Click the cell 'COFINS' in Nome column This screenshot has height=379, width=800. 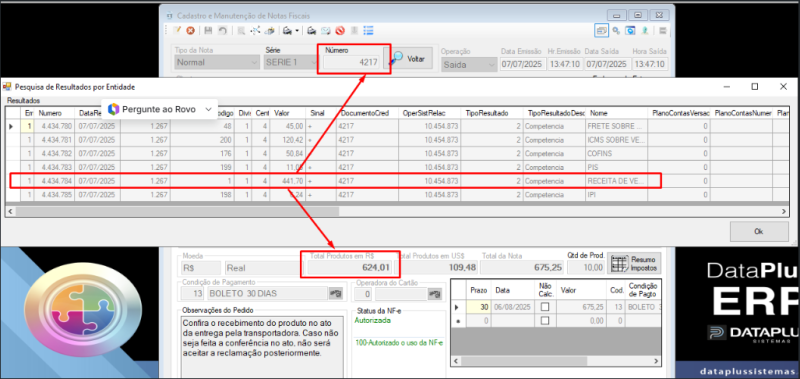pos(617,154)
